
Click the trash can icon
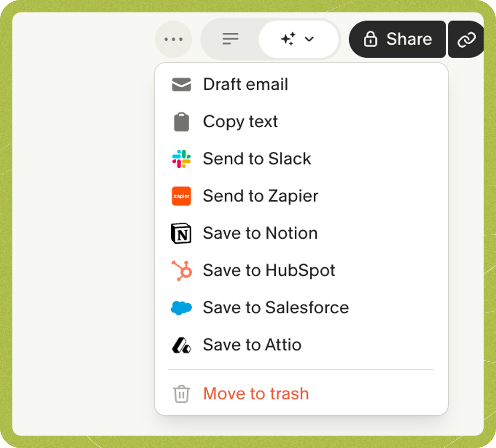[181, 393]
